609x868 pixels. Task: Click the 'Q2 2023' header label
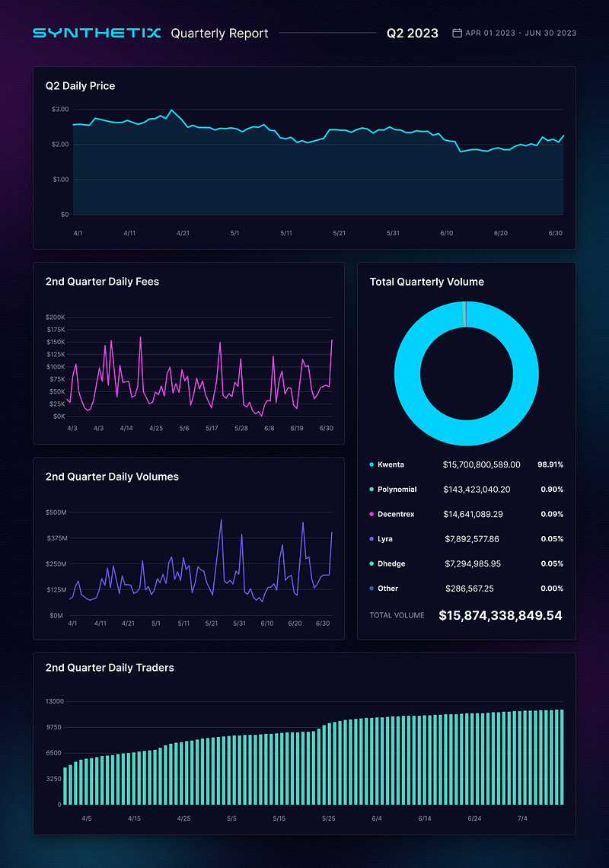tap(413, 34)
